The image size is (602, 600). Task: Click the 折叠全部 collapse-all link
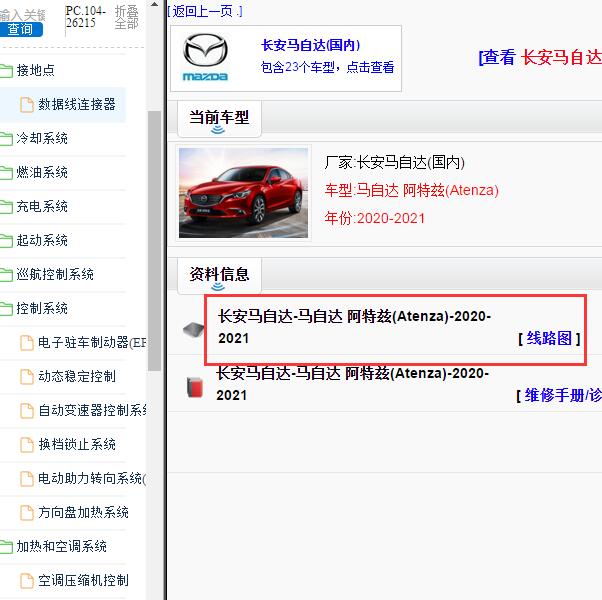coord(126,17)
